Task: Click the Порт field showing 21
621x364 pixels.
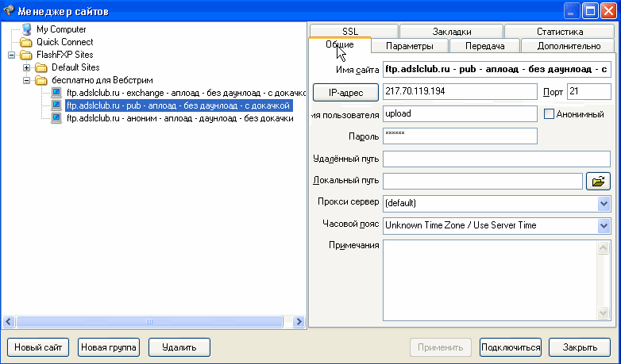Action: (x=589, y=91)
